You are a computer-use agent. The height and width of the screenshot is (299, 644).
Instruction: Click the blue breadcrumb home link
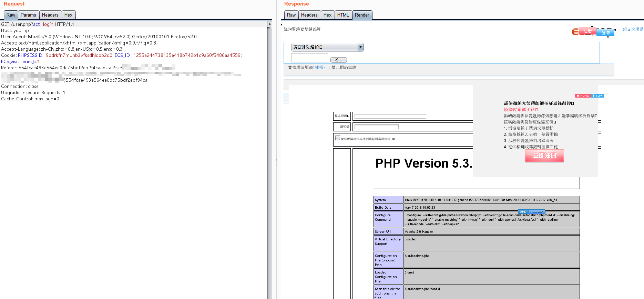pos(320,68)
